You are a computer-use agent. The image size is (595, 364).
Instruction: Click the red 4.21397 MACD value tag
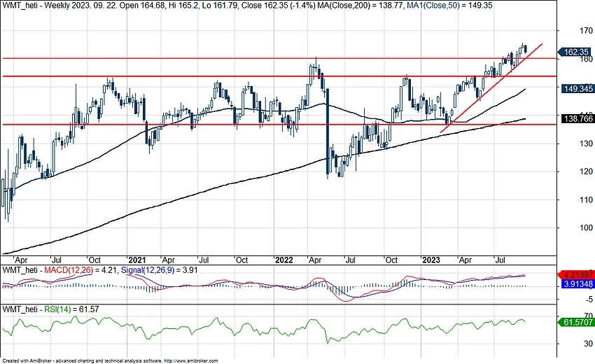pos(576,275)
